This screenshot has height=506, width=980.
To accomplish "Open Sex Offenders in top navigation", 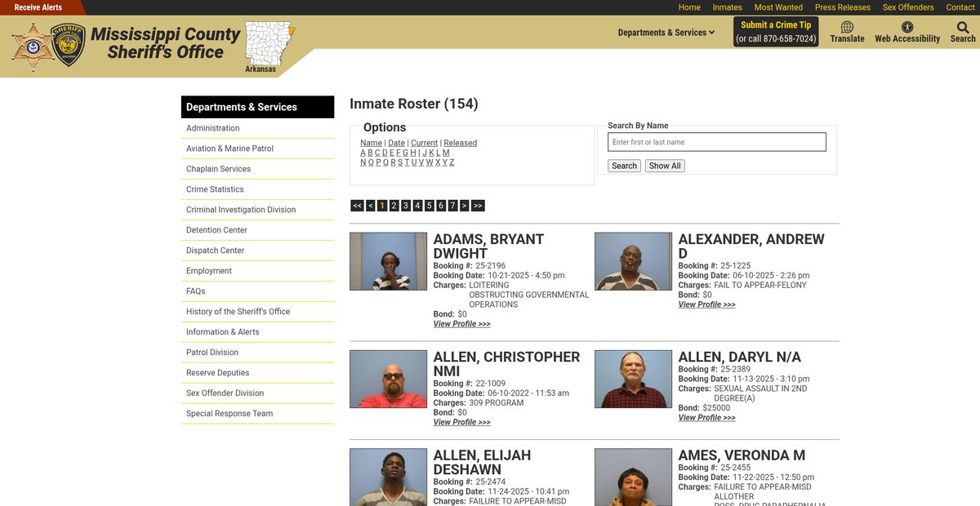I will click(x=908, y=7).
